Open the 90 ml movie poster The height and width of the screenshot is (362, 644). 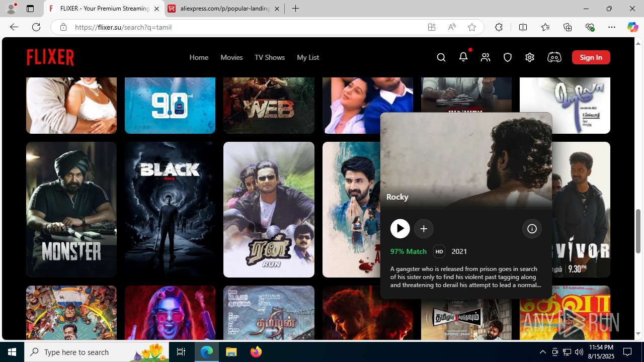[170, 105]
